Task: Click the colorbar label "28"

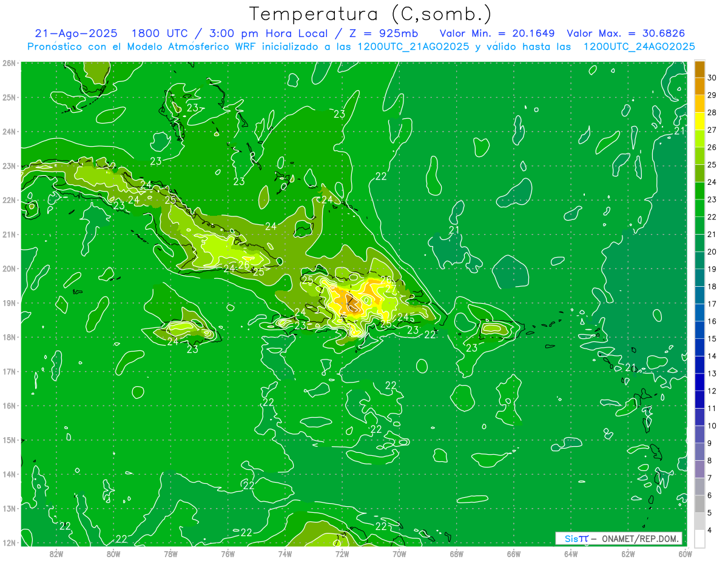Action: 712,112
